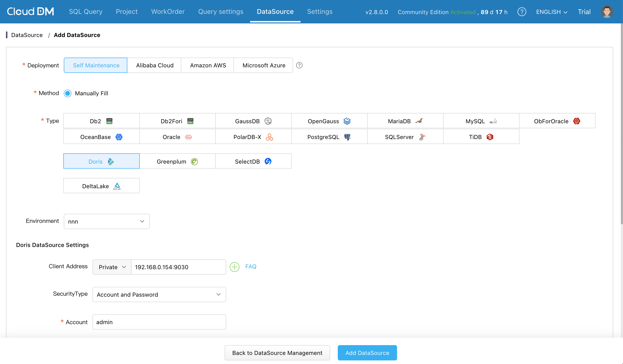Open the FAQ link
Image resolution: width=623 pixels, height=364 pixels.
(x=250, y=266)
